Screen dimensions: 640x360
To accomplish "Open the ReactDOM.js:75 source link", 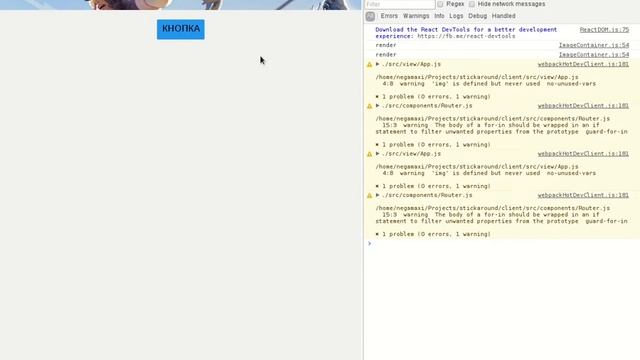I will (x=604, y=30).
